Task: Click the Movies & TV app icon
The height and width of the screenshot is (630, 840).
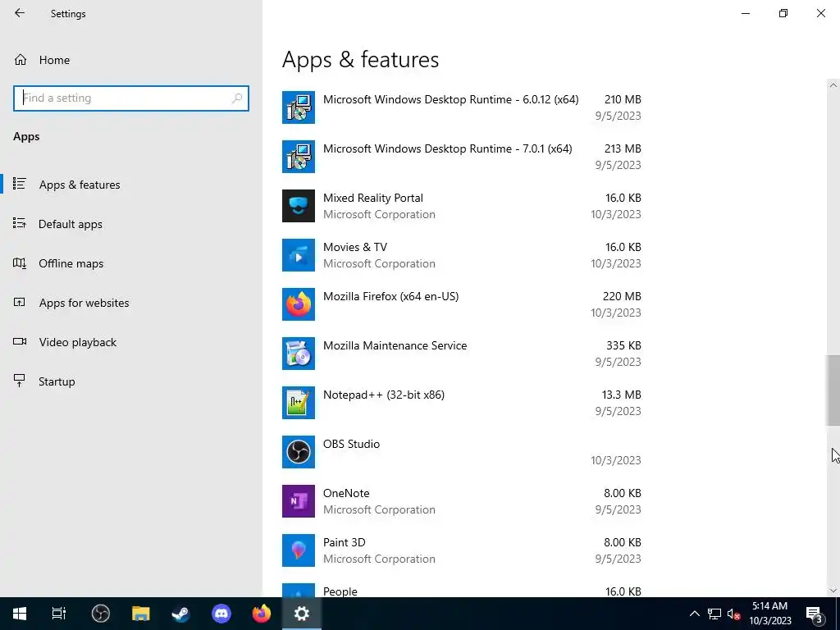Action: tap(299, 255)
